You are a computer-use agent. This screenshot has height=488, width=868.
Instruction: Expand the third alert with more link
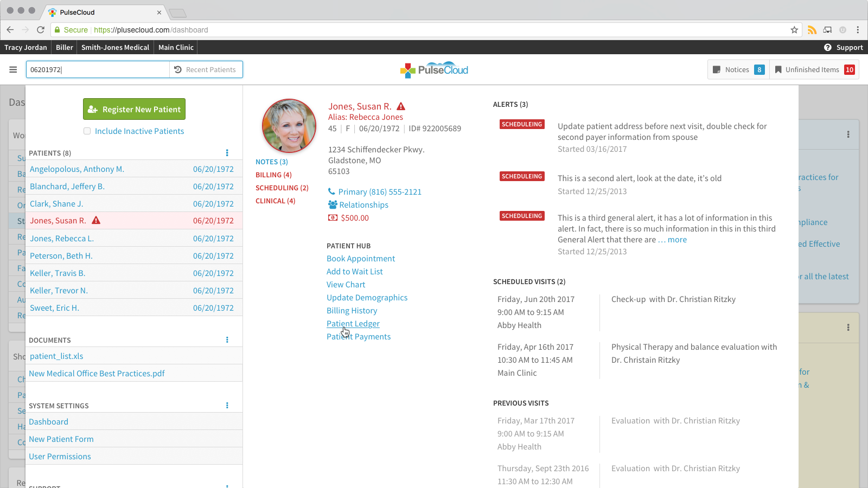[x=677, y=240]
